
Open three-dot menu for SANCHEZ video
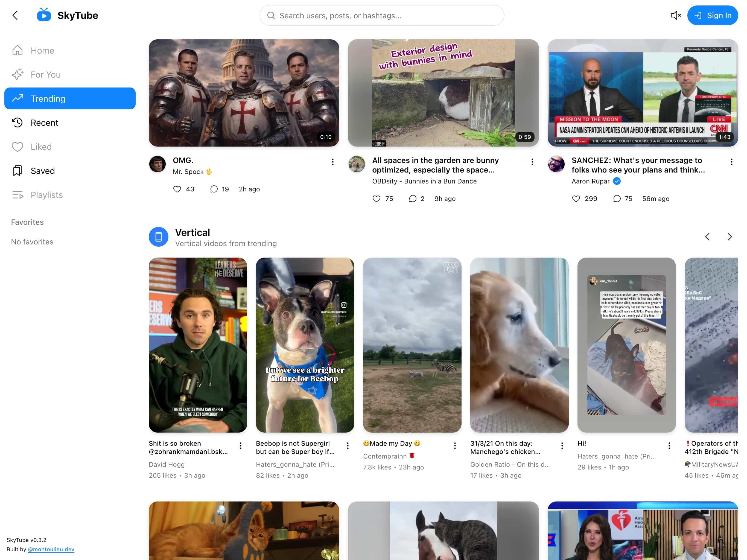pos(731,162)
